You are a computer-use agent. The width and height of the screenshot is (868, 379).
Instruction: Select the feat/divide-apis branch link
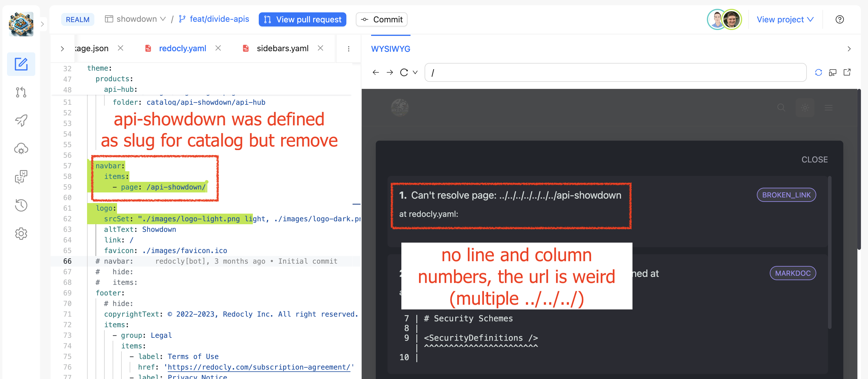(214, 19)
